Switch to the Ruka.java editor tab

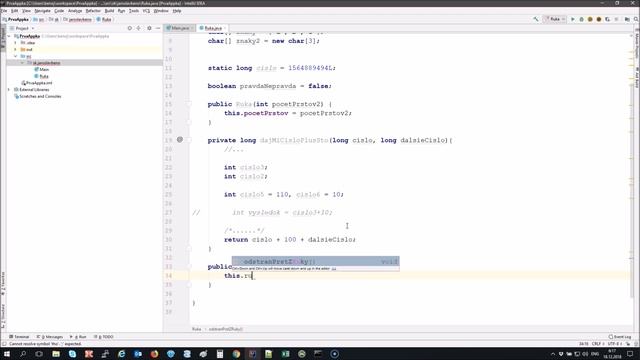[x=212, y=28]
